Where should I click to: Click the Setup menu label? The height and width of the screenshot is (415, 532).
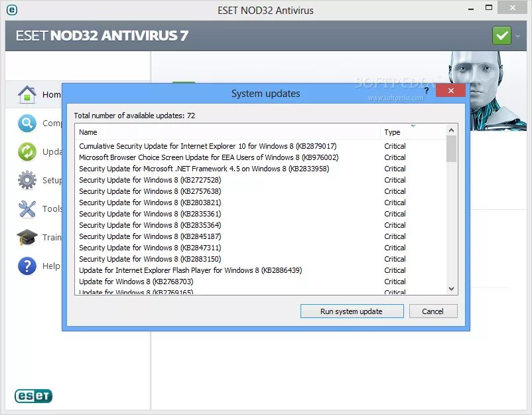click(52, 180)
